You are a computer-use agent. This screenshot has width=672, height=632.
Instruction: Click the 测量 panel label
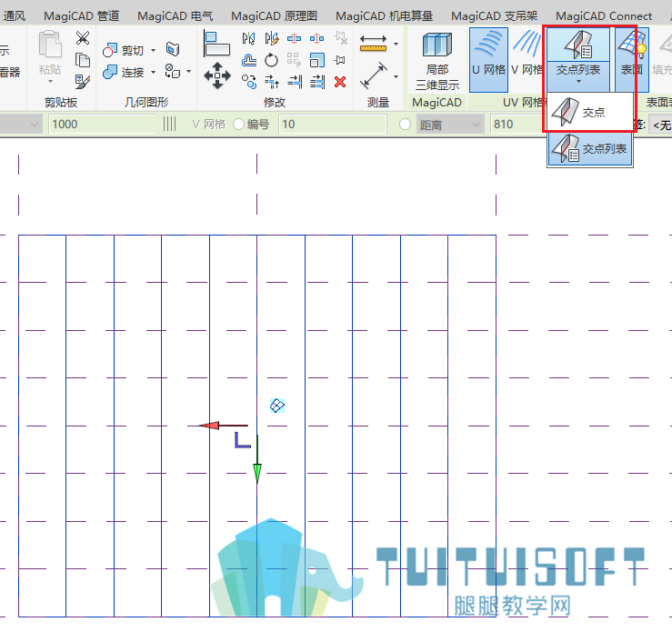point(378,102)
